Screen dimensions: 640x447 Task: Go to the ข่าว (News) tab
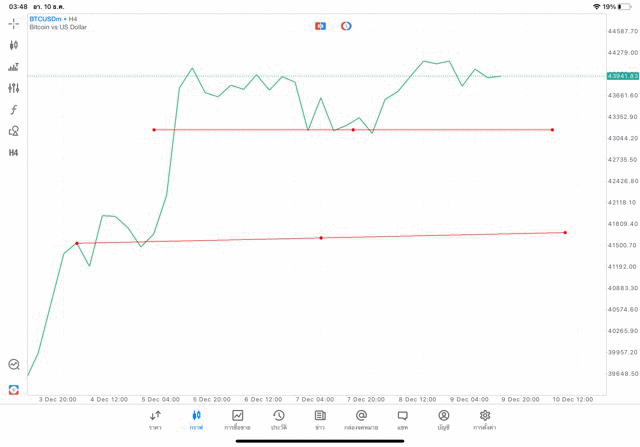click(320, 419)
